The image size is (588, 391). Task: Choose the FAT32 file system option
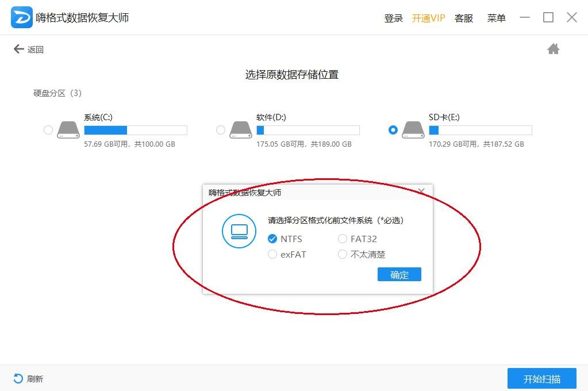tap(343, 239)
